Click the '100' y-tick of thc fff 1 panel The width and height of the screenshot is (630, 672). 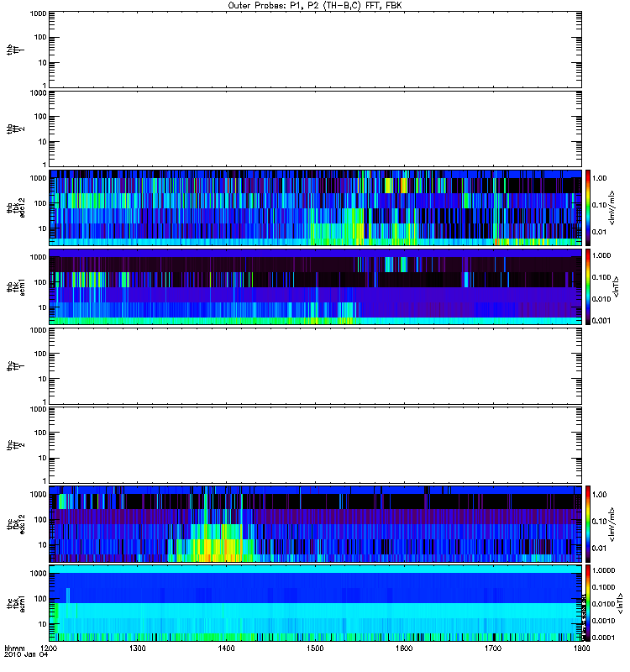[40, 354]
